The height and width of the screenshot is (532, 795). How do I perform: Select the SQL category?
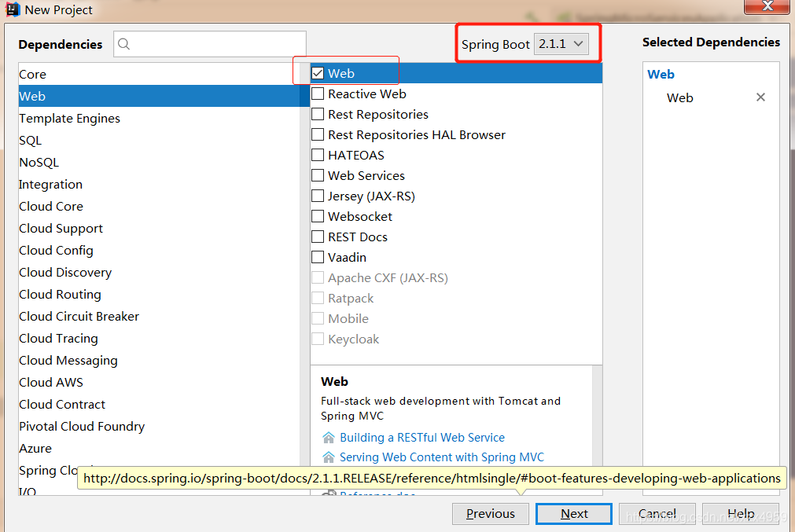(x=30, y=140)
